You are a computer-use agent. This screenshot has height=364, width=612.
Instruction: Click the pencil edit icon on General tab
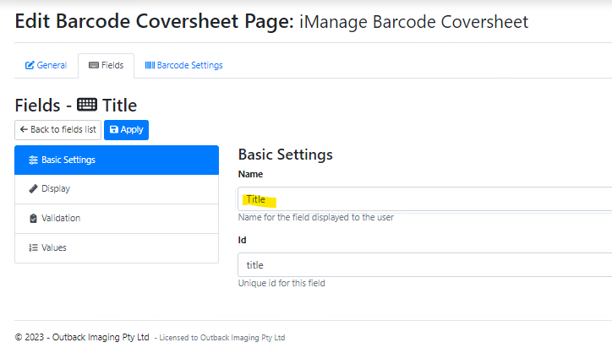pos(30,66)
